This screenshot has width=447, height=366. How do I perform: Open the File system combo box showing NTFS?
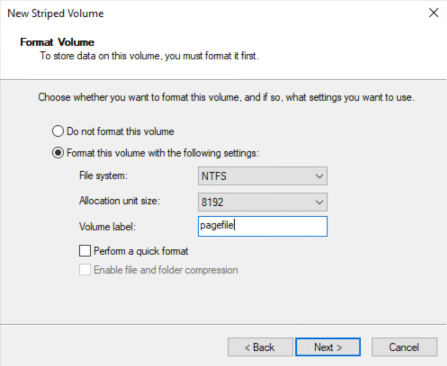[x=263, y=176]
